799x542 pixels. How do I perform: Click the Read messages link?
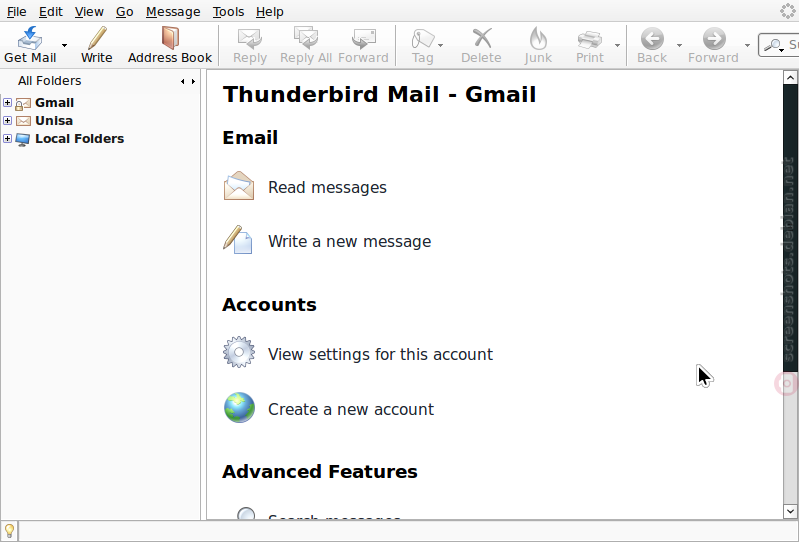327,187
